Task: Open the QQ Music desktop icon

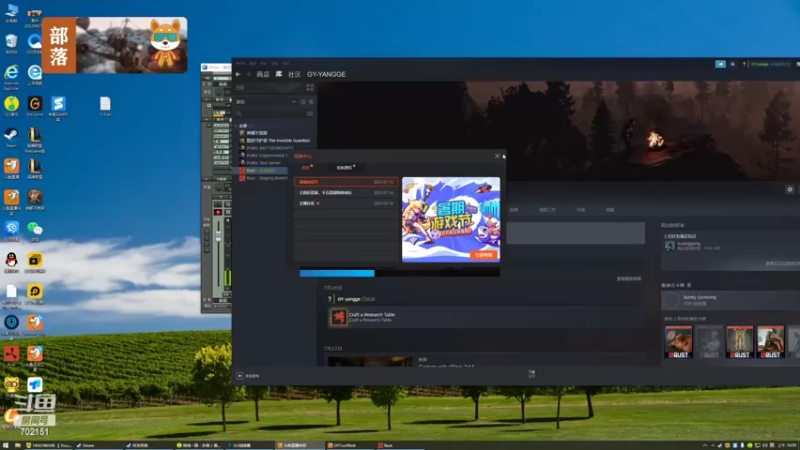Action: (11, 107)
